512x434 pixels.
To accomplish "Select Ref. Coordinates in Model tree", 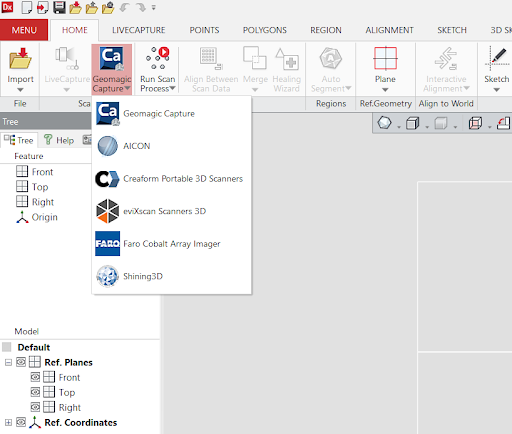I will pyautogui.click(x=81, y=423).
